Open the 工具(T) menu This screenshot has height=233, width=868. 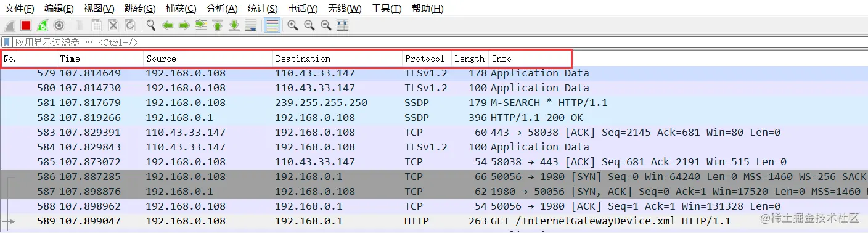click(387, 9)
